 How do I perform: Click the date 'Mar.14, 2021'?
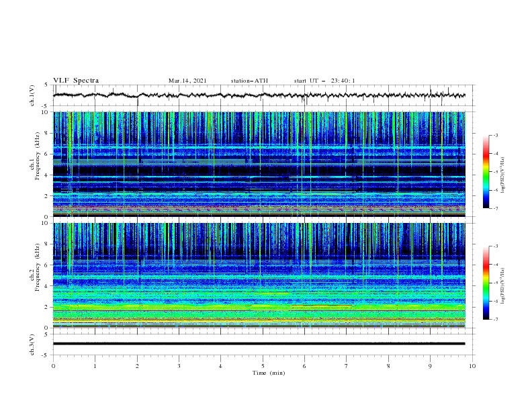[187, 81]
